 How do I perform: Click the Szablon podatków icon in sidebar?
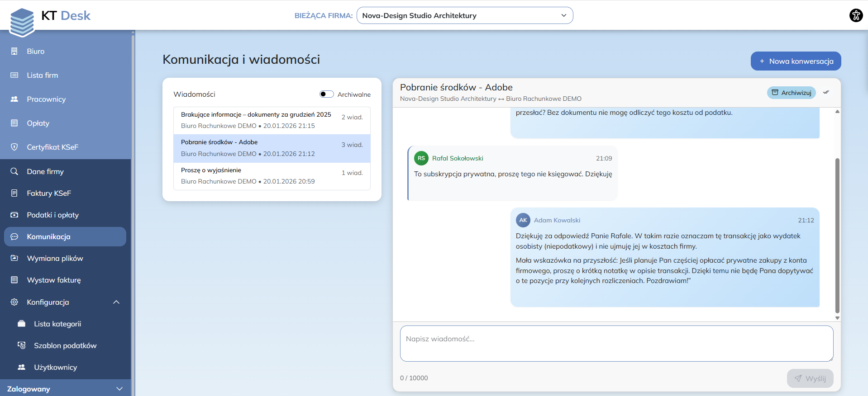pos(21,345)
